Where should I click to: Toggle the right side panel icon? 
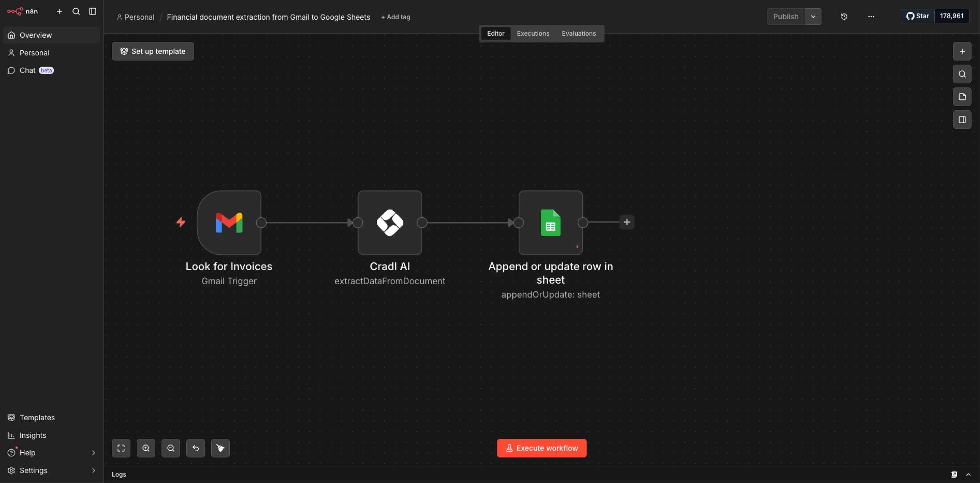[x=962, y=119]
